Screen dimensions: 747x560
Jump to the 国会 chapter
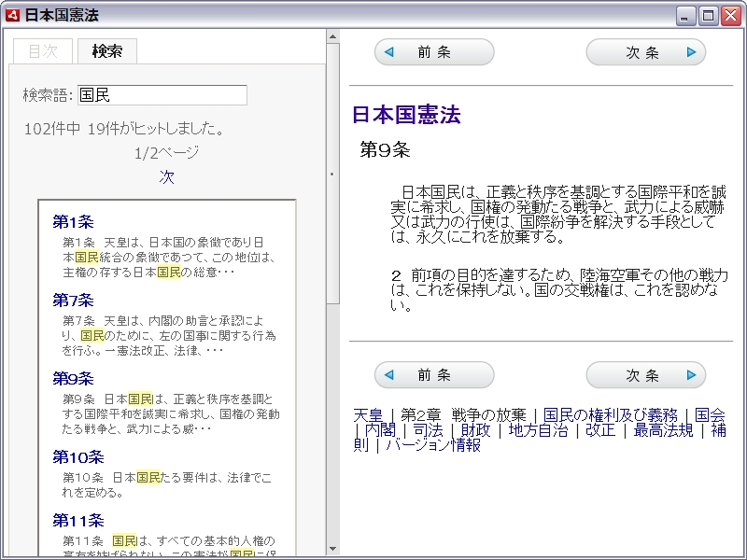[x=710, y=415]
